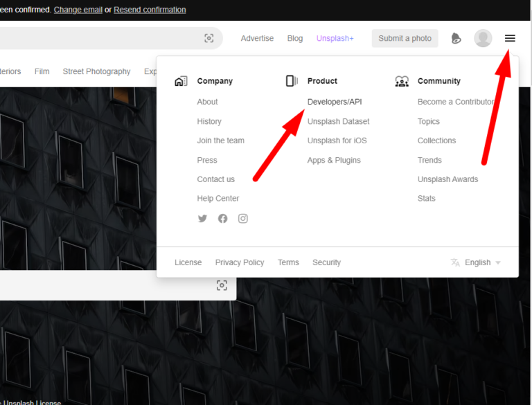The height and width of the screenshot is (405, 532).
Task: Open Unsplash Twitter page icon
Action: [202, 219]
